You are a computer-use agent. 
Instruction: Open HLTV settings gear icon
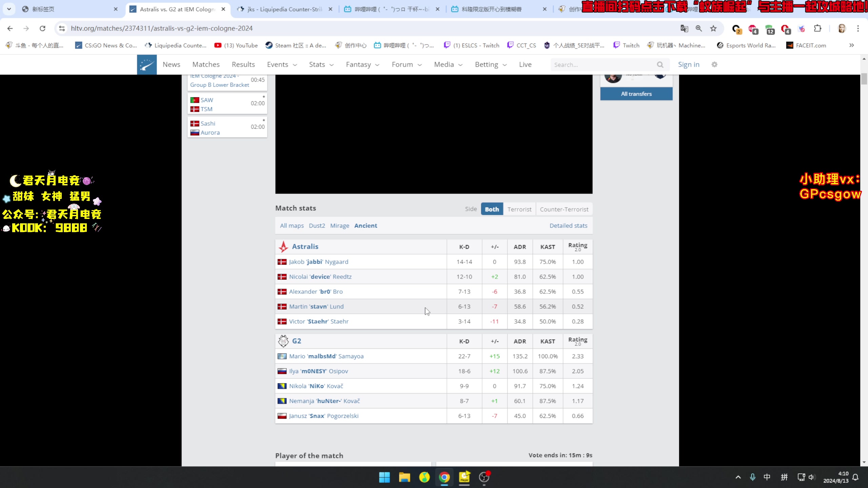pos(714,64)
